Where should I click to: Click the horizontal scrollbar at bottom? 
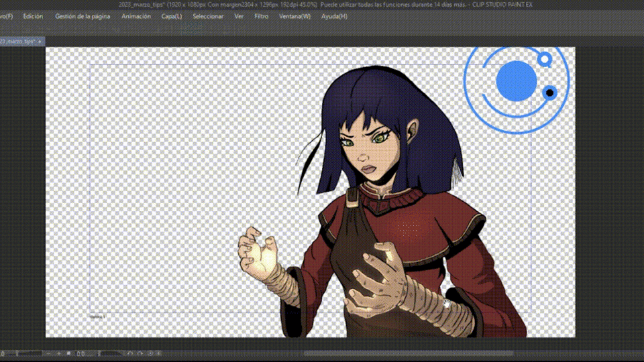click(409, 353)
